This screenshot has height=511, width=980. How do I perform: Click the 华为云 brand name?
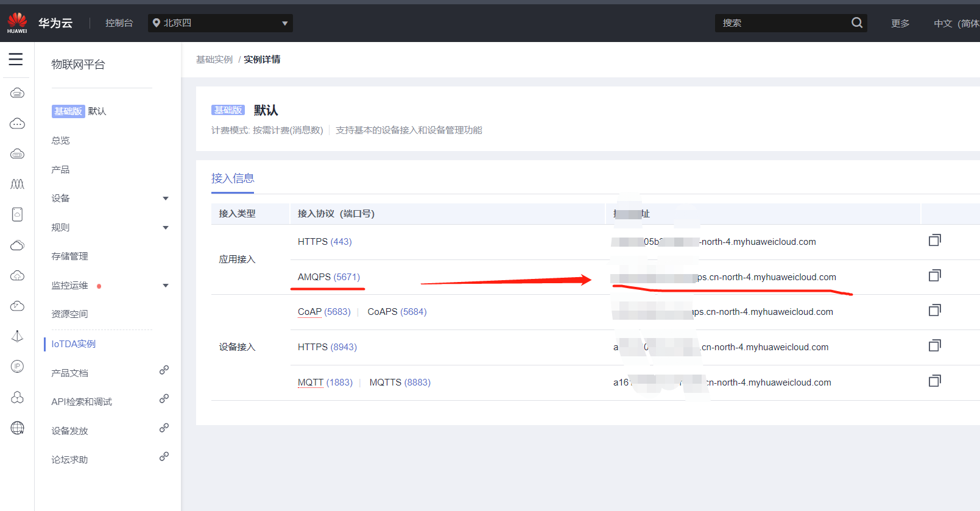55,23
